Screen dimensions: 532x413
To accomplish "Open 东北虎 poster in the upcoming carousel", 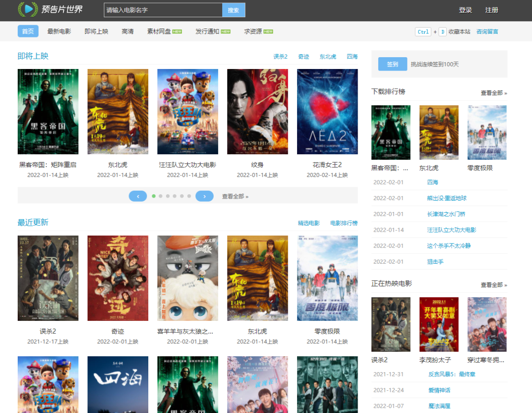I will click(x=118, y=112).
